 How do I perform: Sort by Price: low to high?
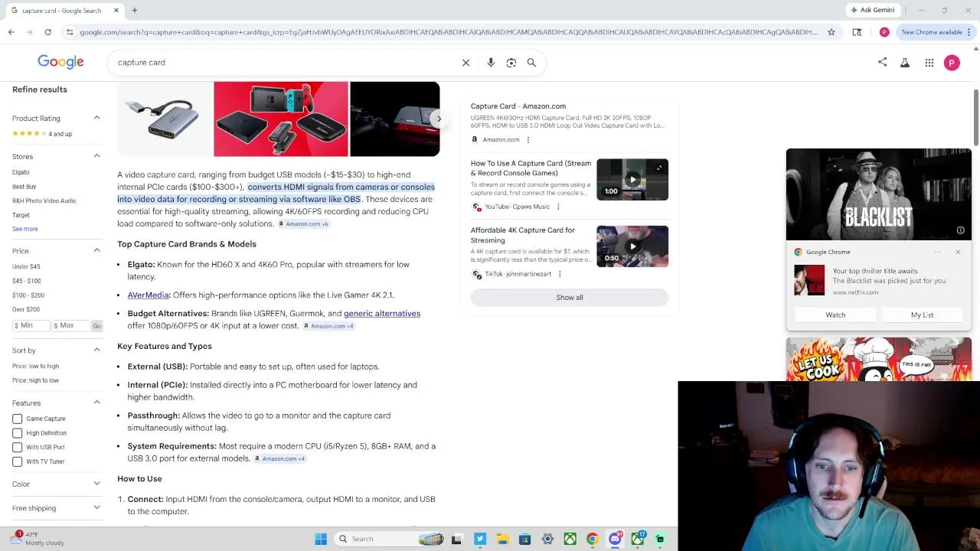[35, 366]
